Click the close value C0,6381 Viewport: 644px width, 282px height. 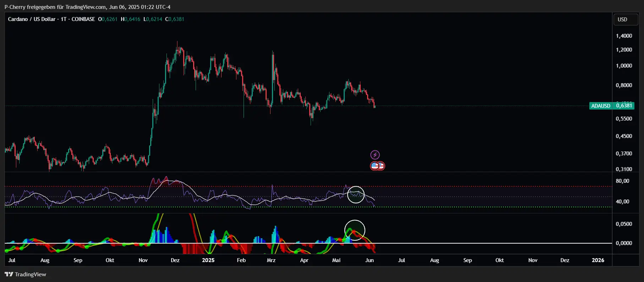(x=175, y=19)
